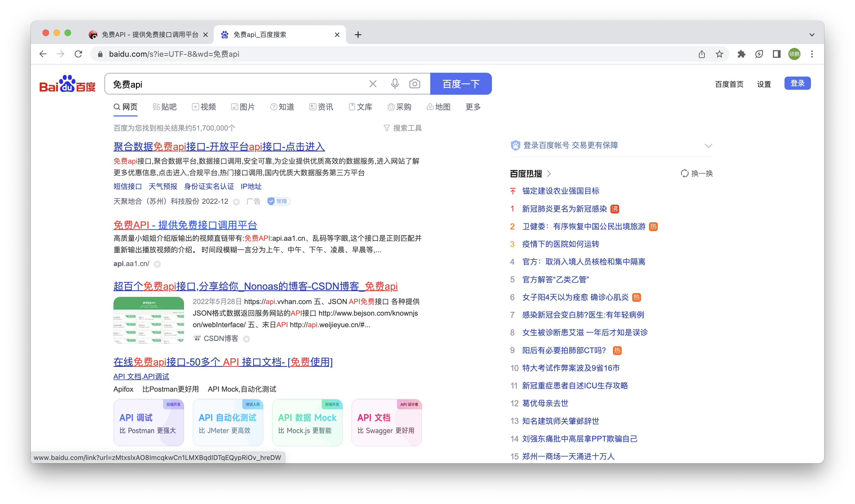
Task: Click the shield icon beside 登录百度帐号
Action: (x=515, y=145)
